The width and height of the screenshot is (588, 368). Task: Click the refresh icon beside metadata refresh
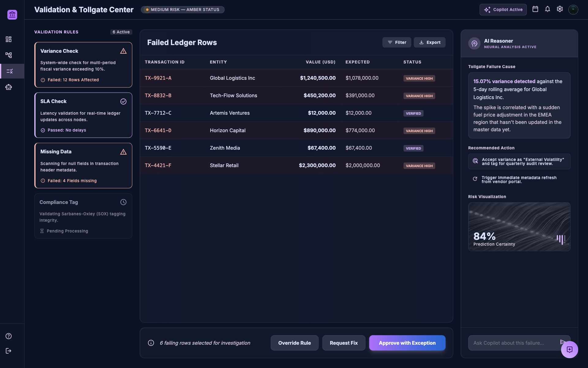(x=475, y=179)
